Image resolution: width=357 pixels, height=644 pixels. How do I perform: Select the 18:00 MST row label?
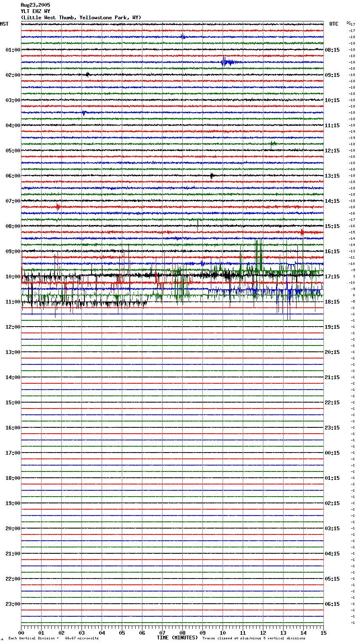pyautogui.click(x=13, y=478)
